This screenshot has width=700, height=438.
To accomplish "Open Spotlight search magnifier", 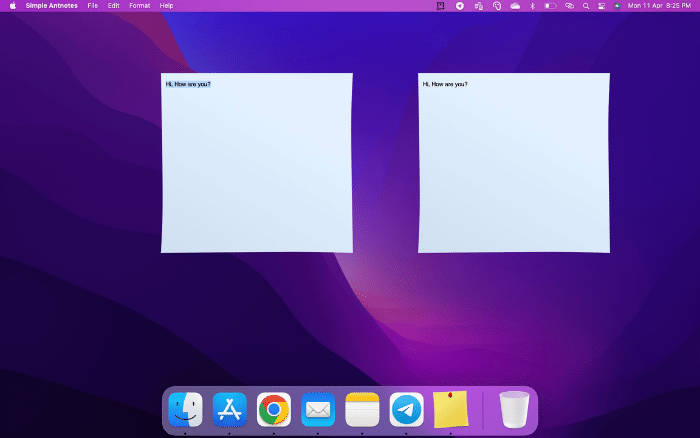I will (x=586, y=6).
